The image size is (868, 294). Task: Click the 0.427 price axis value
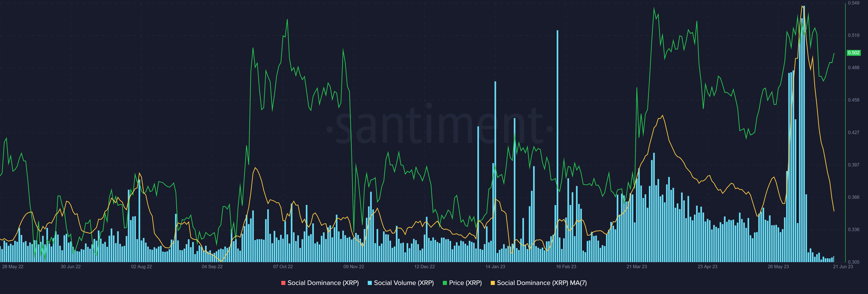point(854,133)
